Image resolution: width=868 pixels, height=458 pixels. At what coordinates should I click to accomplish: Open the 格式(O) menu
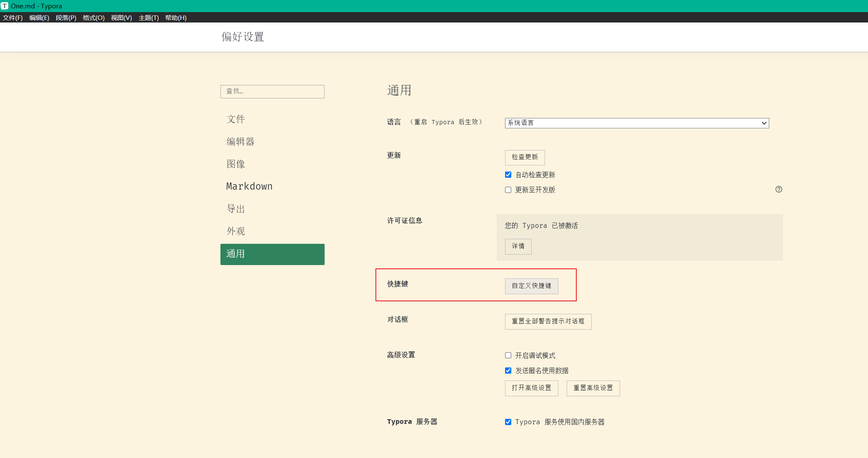coord(93,18)
